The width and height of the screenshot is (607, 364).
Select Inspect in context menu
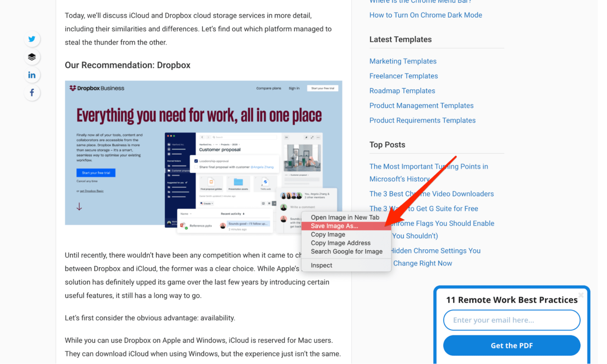(346, 266)
